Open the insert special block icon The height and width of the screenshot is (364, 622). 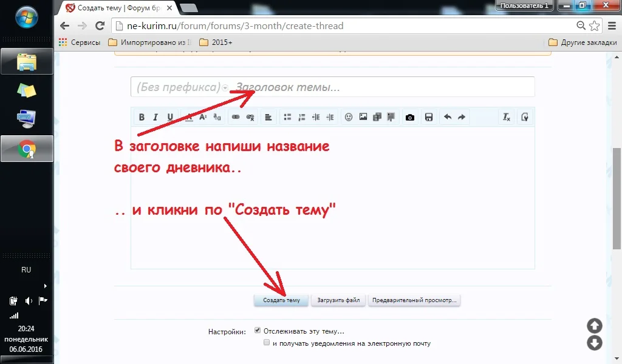click(x=391, y=117)
